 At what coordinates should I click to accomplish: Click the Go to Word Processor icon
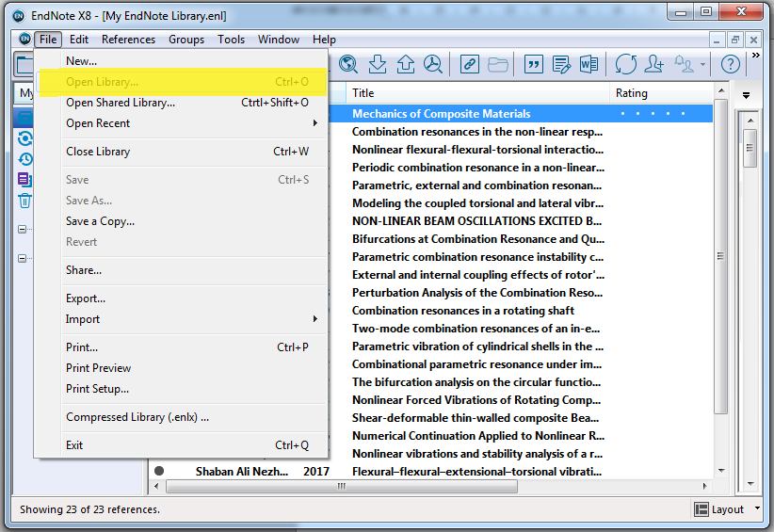coord(589,64)
